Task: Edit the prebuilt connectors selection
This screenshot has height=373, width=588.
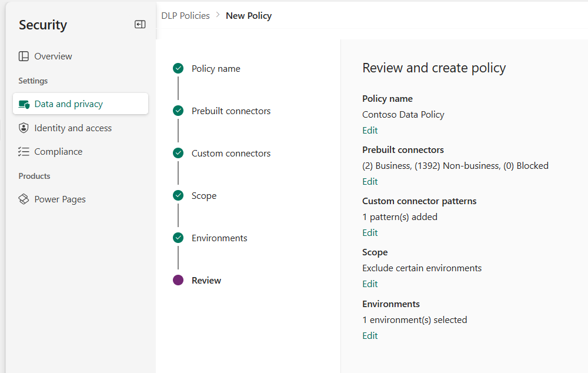Action: pyautogui.click(x=370, y=181)
